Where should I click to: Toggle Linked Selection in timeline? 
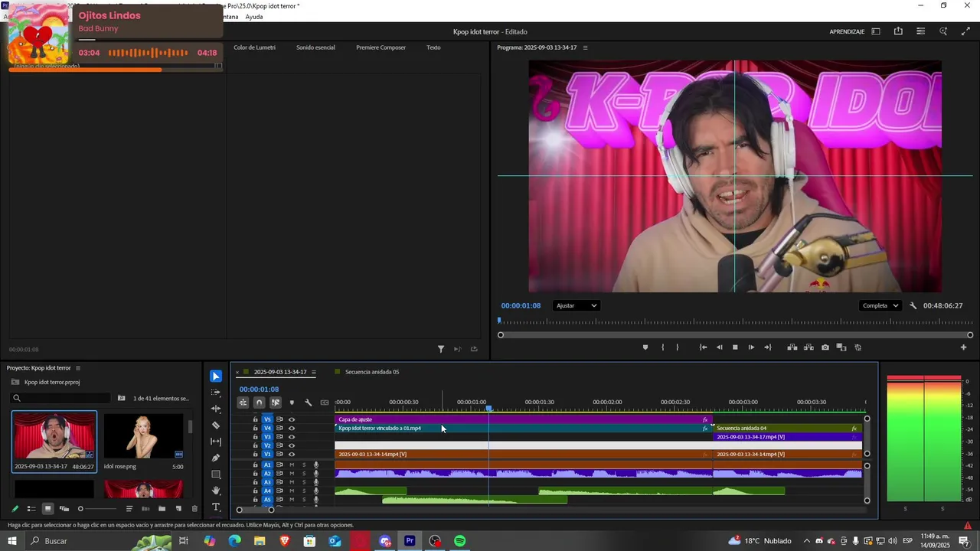pyautogui.click(x=276, y=403)
